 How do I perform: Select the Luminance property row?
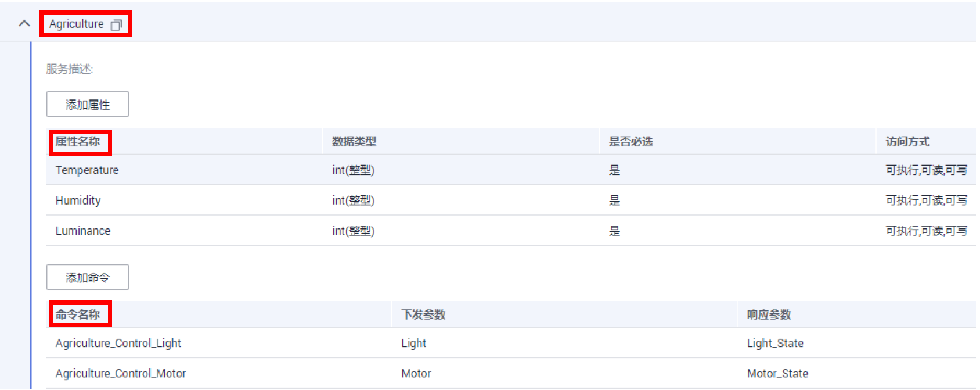[x=83, y=231]
